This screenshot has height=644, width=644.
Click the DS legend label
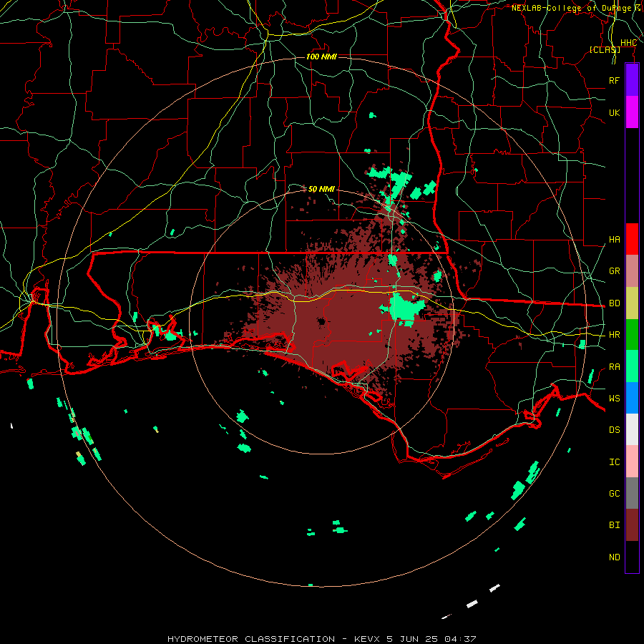click(614, 430)
